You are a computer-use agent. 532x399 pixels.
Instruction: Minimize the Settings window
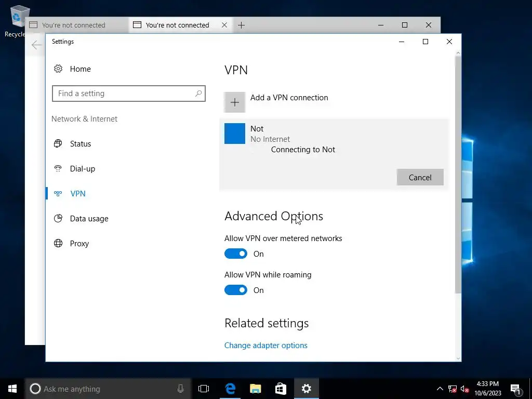[x=402, y=42]
